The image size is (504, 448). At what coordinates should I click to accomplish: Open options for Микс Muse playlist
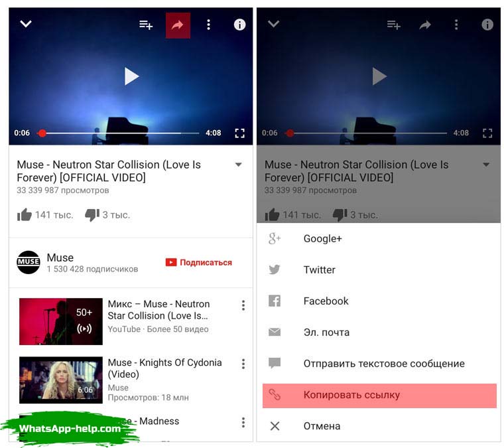pos(243,305)
